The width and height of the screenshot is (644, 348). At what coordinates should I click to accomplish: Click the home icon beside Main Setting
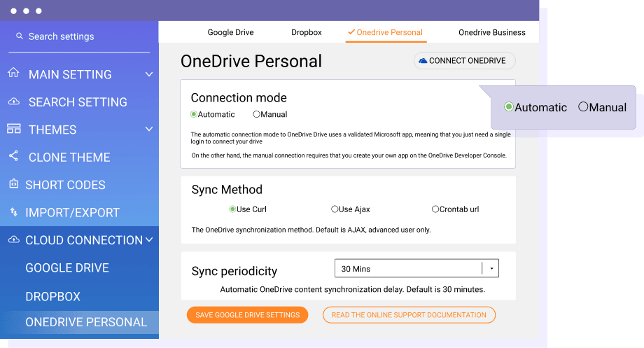pyautogui.click(x=13, y=74)
